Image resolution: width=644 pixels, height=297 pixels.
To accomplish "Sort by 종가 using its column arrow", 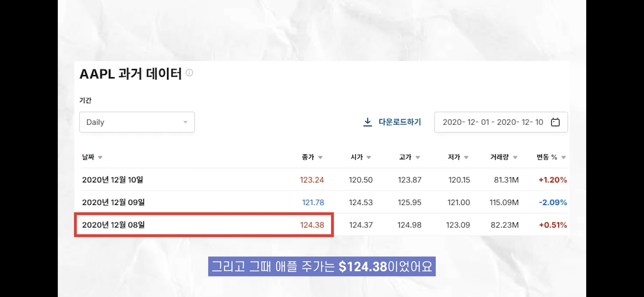I will [320, 157].
